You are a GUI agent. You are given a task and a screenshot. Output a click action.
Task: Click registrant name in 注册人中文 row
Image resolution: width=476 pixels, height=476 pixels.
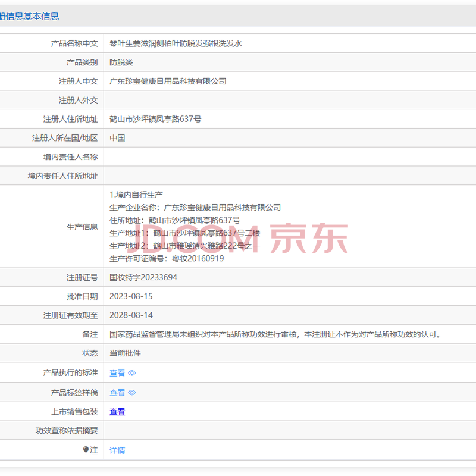click(x=168, y=82)
